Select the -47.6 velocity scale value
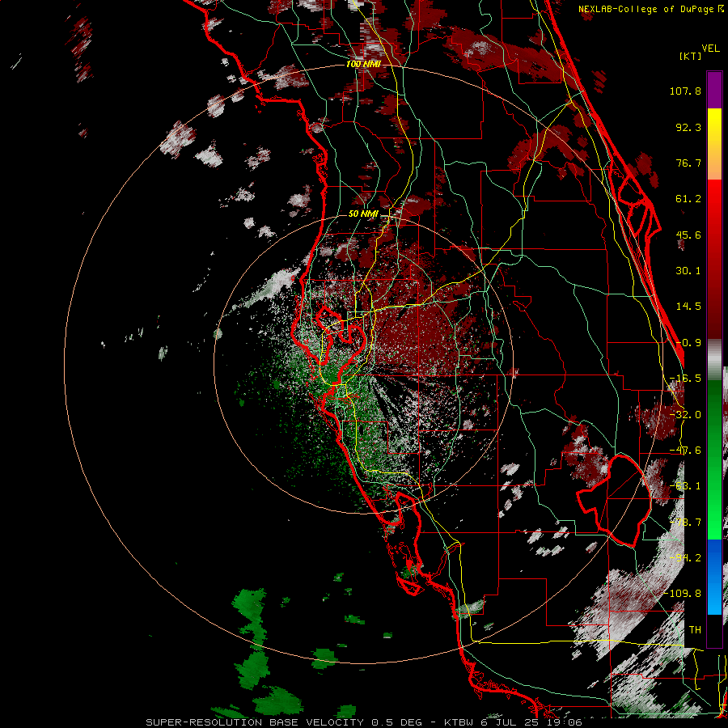Image resolution: width=728 pixels, height=728 pixels. coord(685,451)
